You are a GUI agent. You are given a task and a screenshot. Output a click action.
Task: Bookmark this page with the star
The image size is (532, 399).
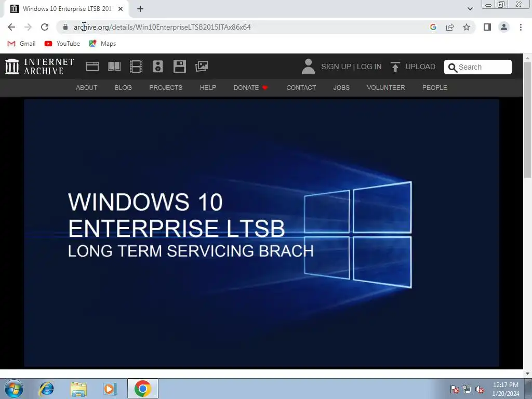[x=467, y=27]
